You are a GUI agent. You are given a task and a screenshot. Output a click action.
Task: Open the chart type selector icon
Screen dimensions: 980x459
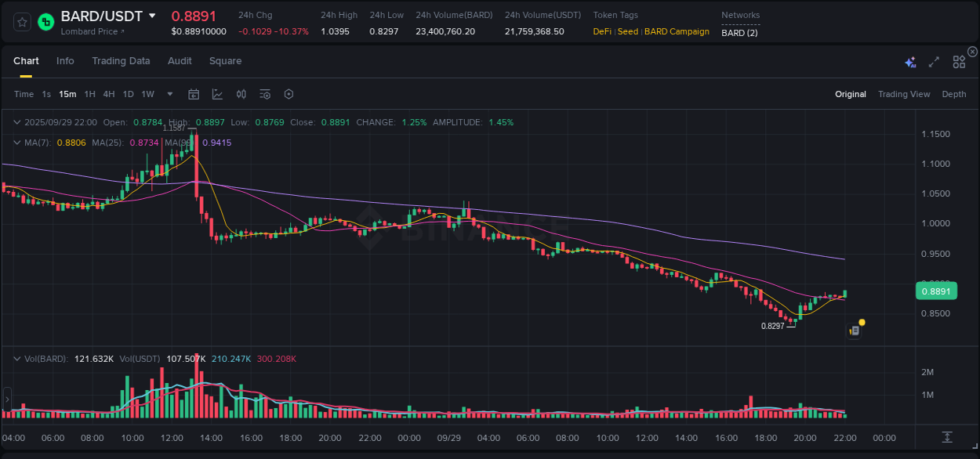point(216,93)
